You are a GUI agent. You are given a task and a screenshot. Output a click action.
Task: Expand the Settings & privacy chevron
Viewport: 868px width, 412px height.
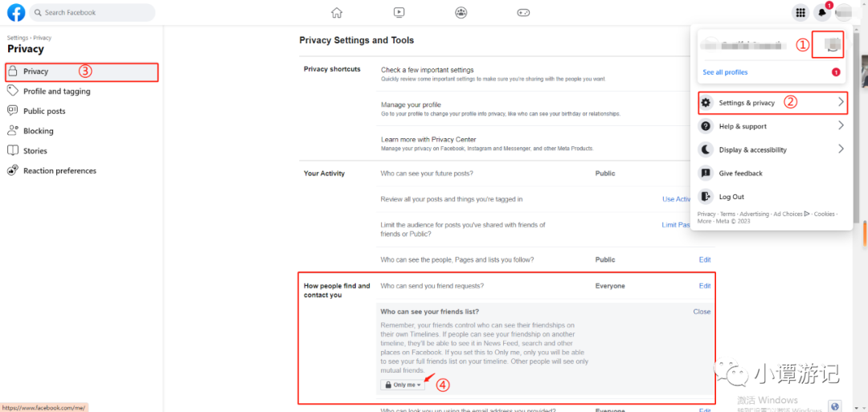point(841,102)
